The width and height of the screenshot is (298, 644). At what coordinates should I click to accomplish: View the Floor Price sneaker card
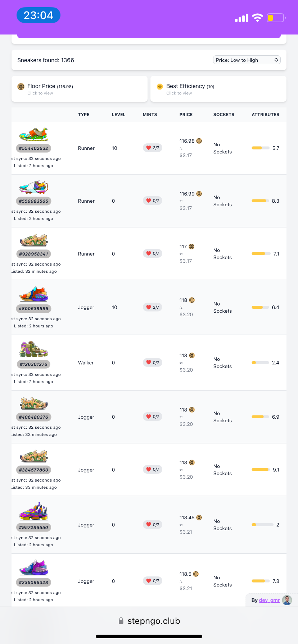pyautogui.click(x=80, y=89)
